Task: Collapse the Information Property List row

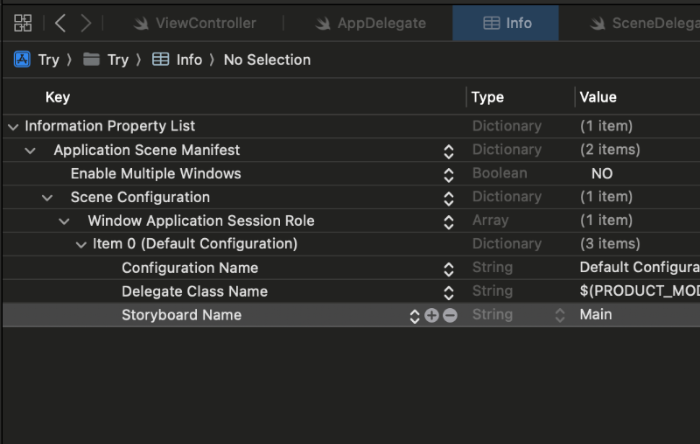Action: (x=13, y=127)
